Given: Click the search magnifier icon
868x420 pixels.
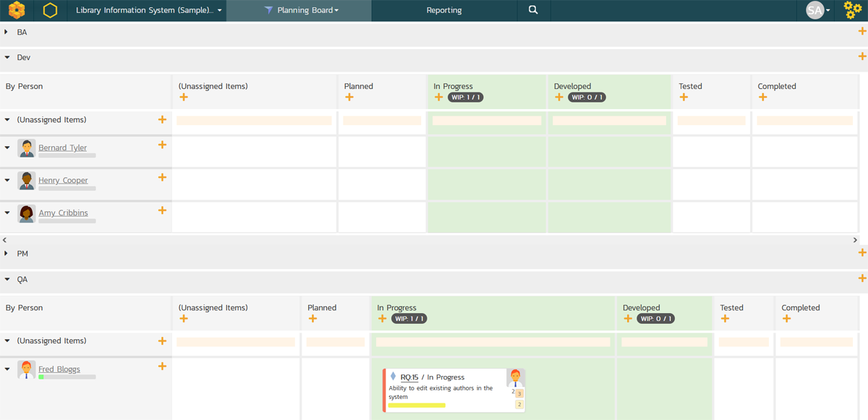Looking at the screenshot, I should coord(533,10).
